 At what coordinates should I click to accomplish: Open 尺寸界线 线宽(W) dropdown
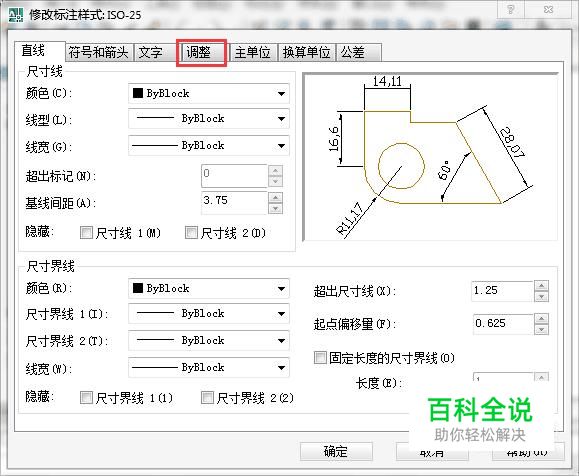coord(209,367)
